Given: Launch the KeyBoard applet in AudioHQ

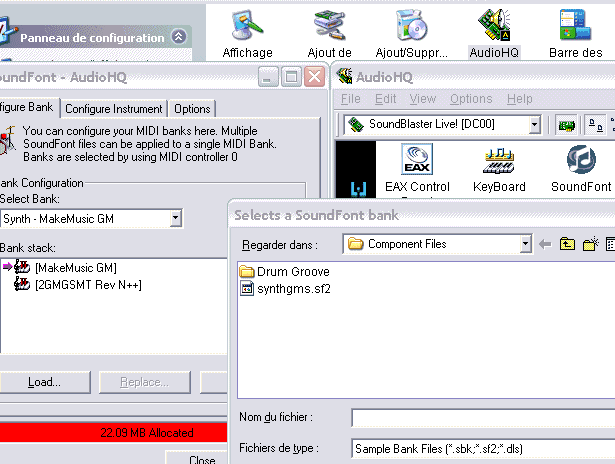Looking at the screenshot, I should [x=499, y=169].
